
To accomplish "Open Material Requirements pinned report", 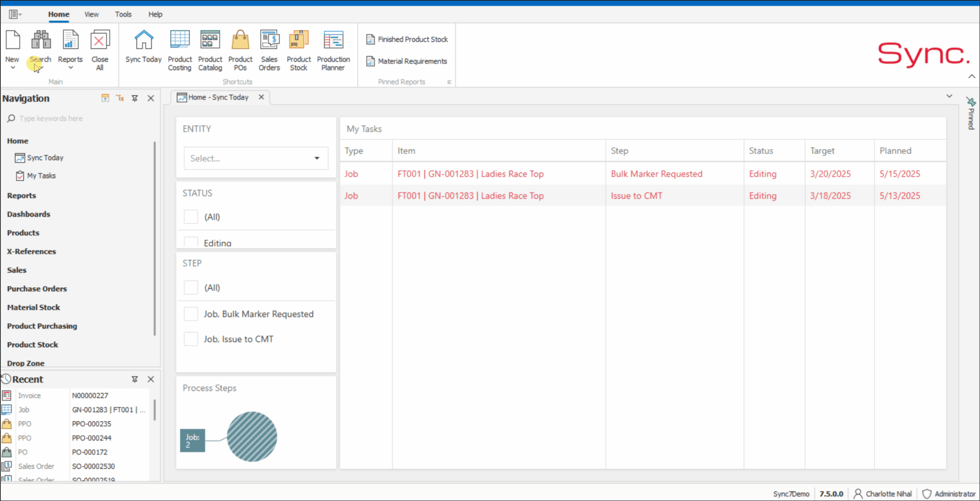I will click(406, 61).
